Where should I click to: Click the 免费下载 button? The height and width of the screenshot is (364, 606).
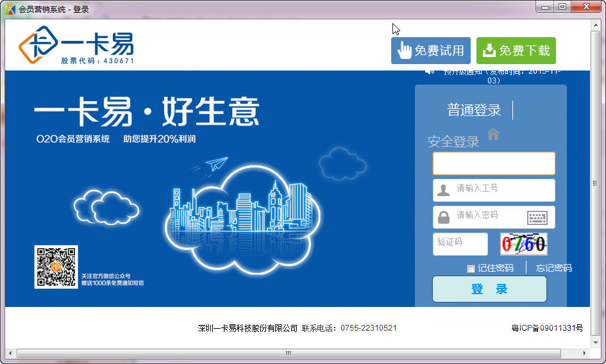pyautogui.click(x=516, y=51)
